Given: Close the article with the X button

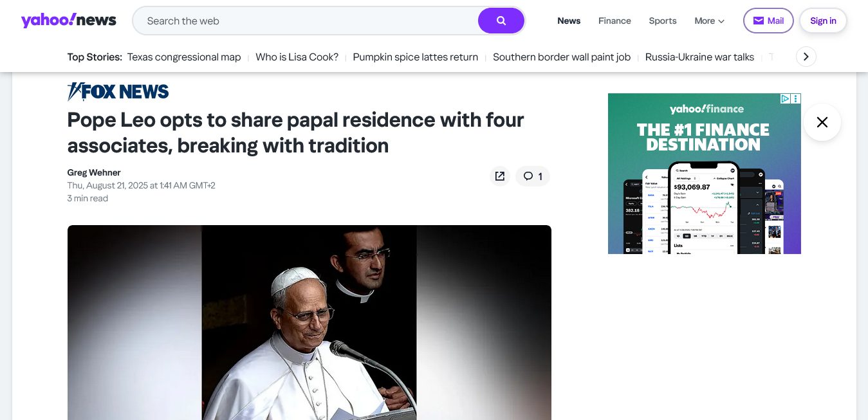Looking at the screenshot, I should point(822,122).
